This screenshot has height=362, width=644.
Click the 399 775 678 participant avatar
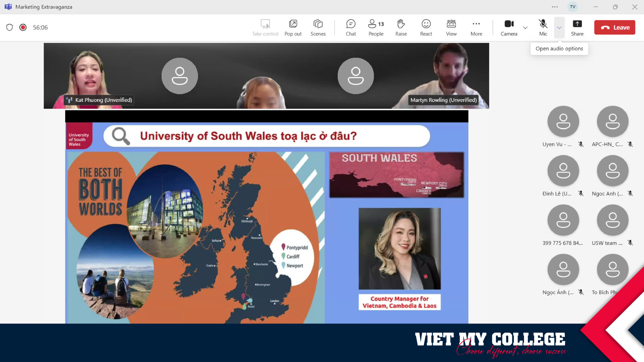[x=563, y=220]
